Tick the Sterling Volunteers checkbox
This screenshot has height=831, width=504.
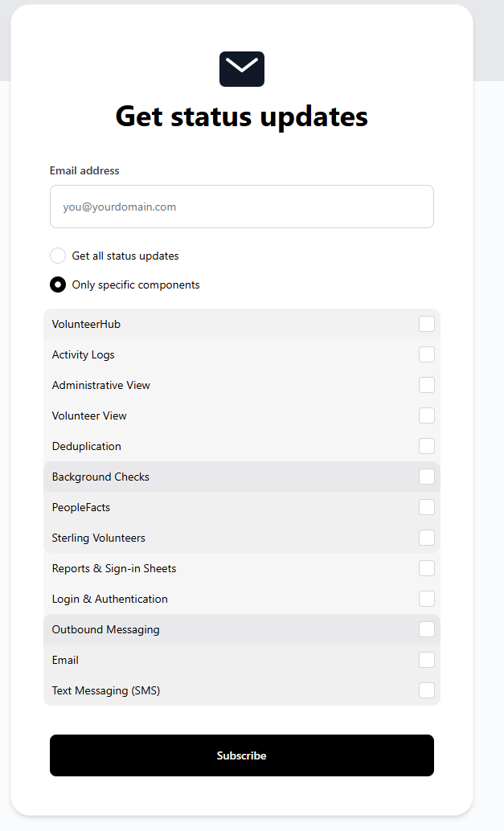pyautogui.click(x=426, y=538)
